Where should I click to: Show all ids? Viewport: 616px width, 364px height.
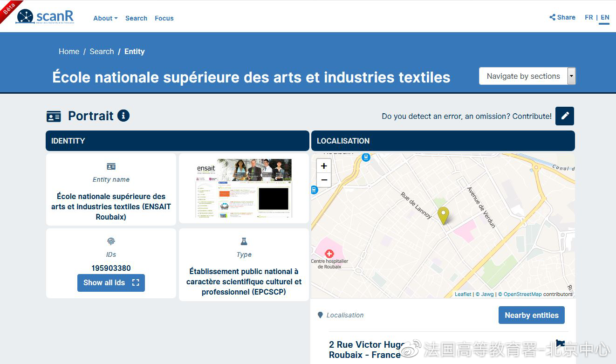point(111,282)
